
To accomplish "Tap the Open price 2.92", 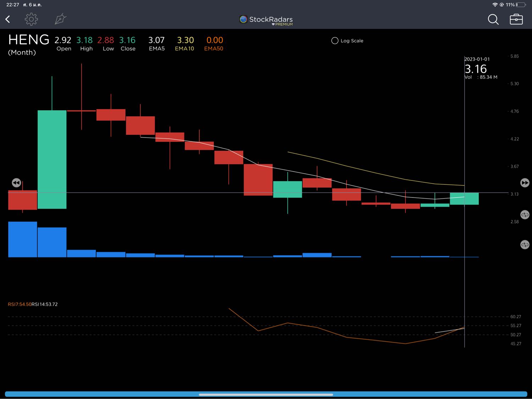I will click(63, 40).
